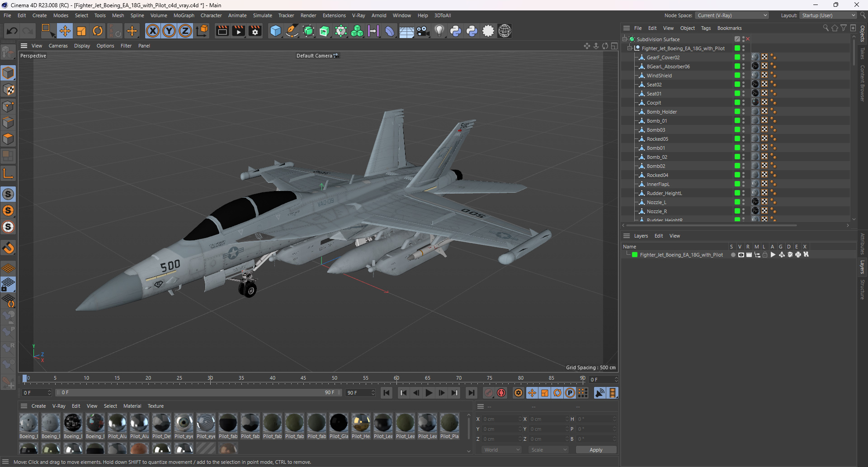Open the Layout Startup dropdown

tap(828, 15)
